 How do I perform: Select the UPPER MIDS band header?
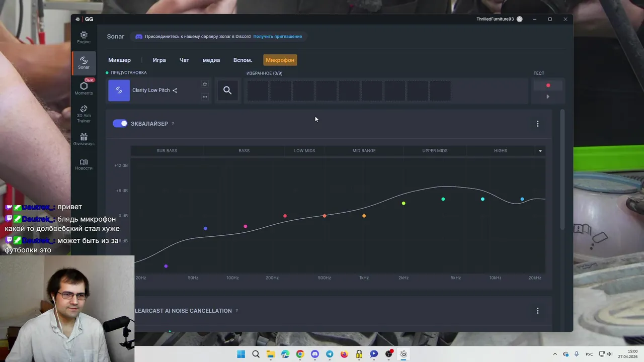(x=435, y=151)
